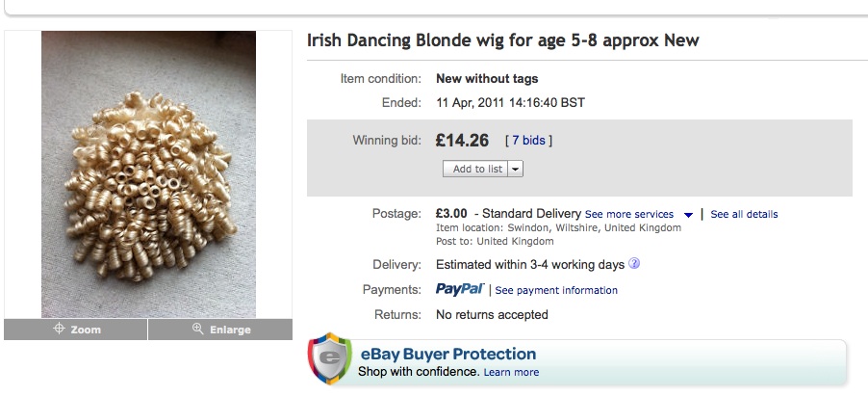Click the Enlarge magnifier icon

click(198, 330)
